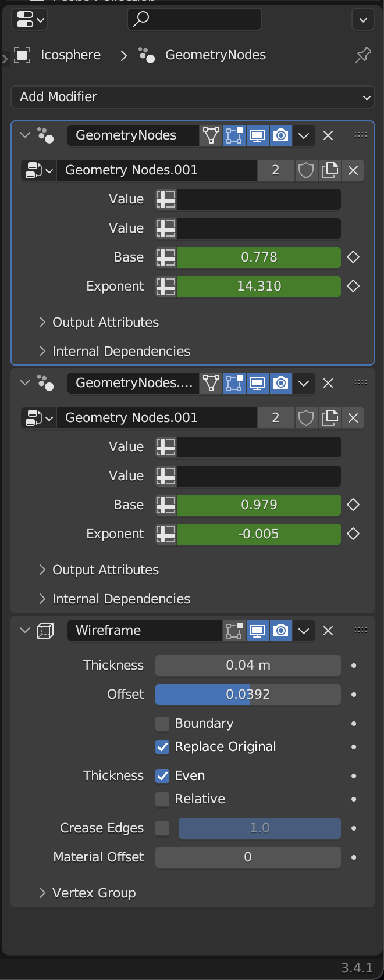Viewport: 384px width, 980px height.
Task: Browse node groups in the second GeometryNodes modifier
Action: (38, 418)
